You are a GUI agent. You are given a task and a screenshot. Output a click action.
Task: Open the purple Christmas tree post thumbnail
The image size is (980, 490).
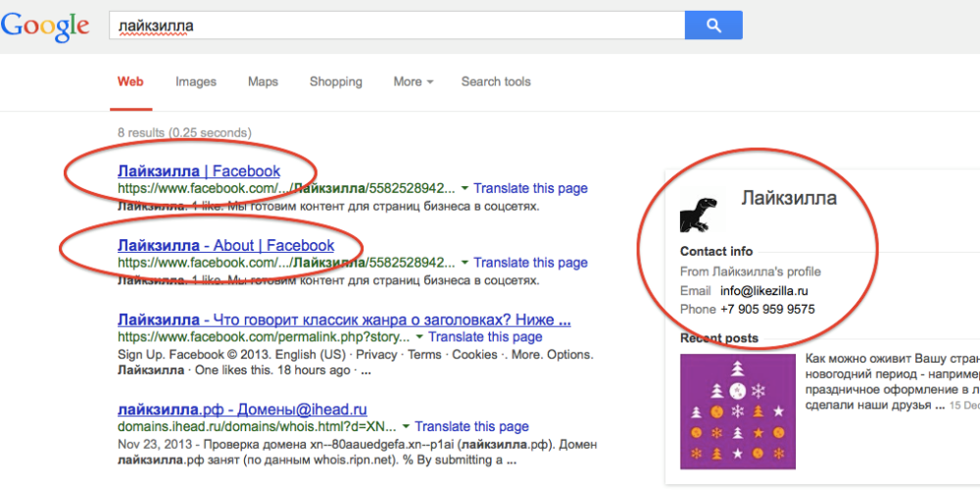[738, 412]
